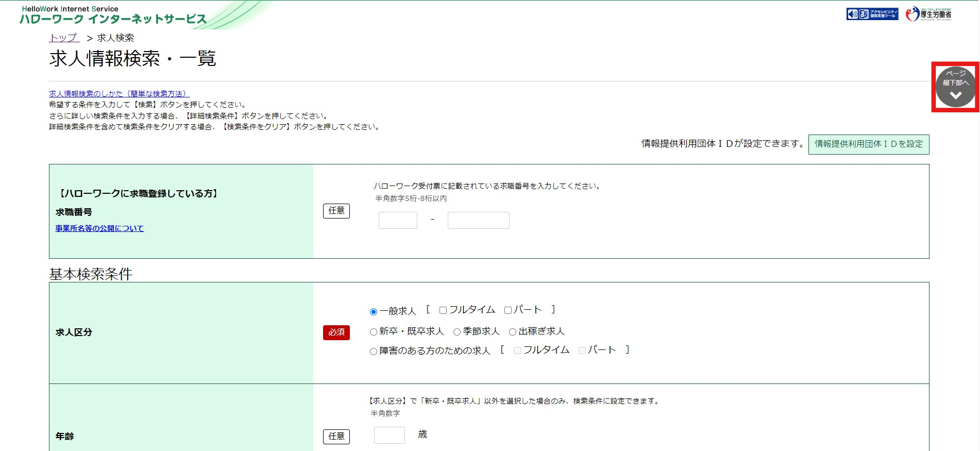Choose the 季節求人 radio button

pyautogui.click(x=457, y=332)
